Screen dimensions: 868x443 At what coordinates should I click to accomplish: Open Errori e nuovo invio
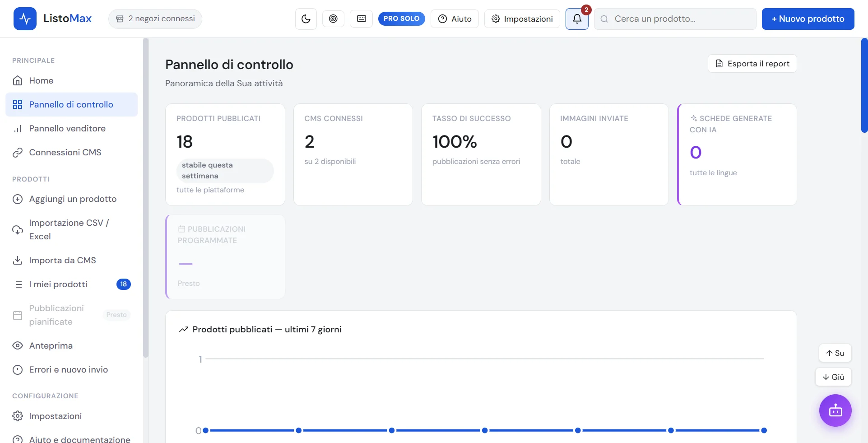point(71,369)
